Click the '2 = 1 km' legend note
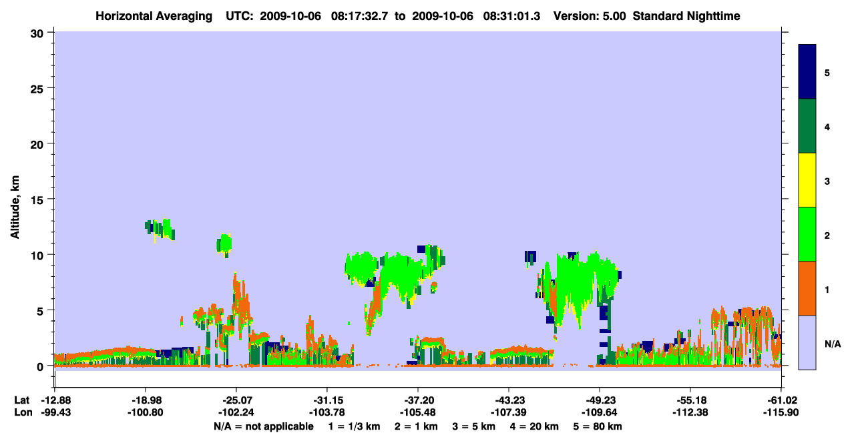 415,426
